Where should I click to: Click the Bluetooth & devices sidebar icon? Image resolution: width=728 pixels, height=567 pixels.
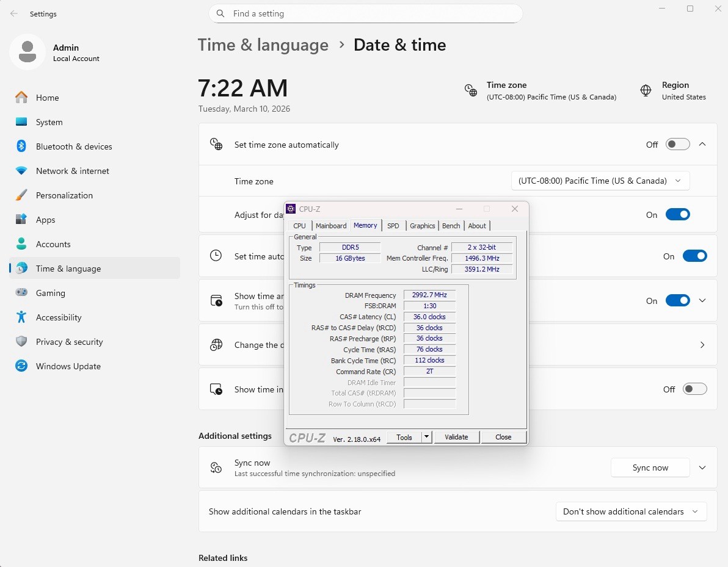click(21, 146)
